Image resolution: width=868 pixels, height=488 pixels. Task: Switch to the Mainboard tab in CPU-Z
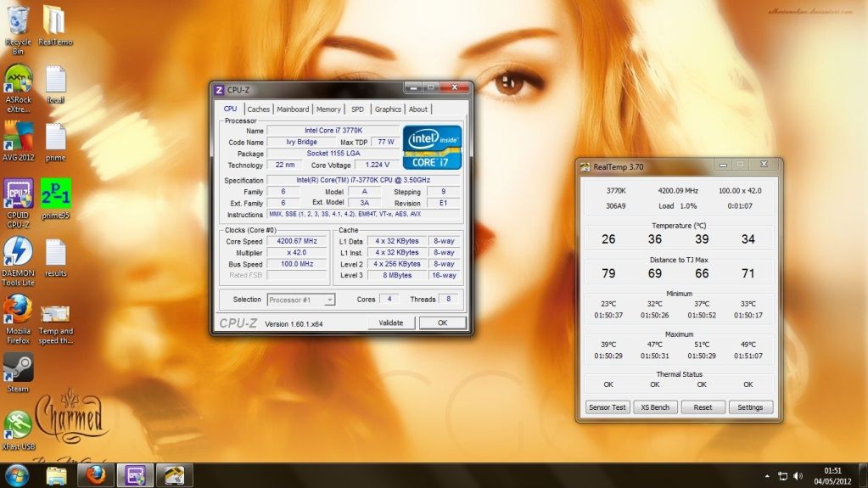tap(293, 109)
